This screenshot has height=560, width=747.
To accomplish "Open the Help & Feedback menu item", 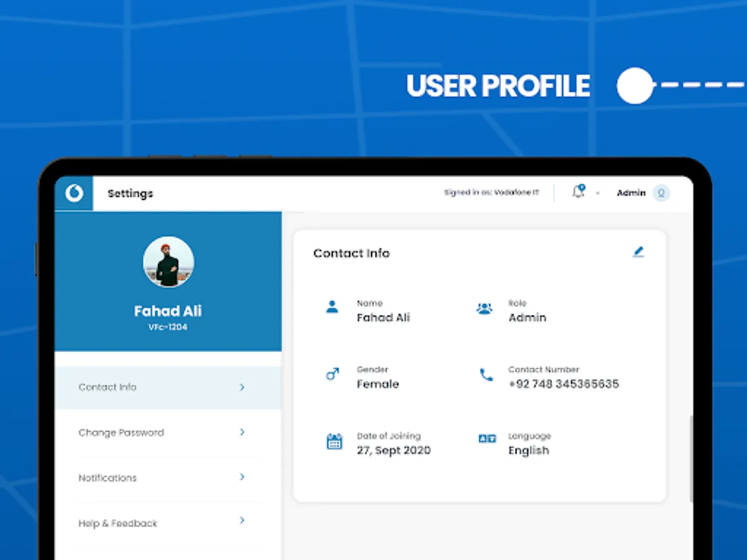I will pos(168,523).
